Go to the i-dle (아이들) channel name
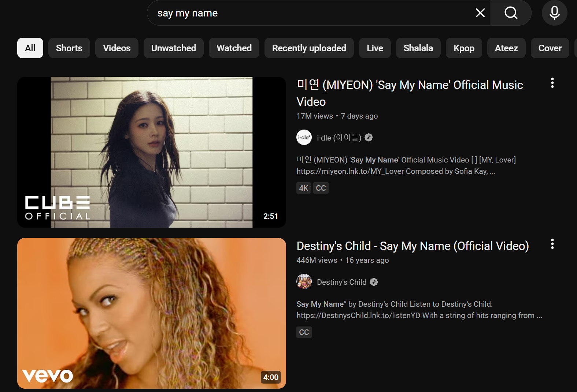The image size is (577, 392). tap(339, 138)
